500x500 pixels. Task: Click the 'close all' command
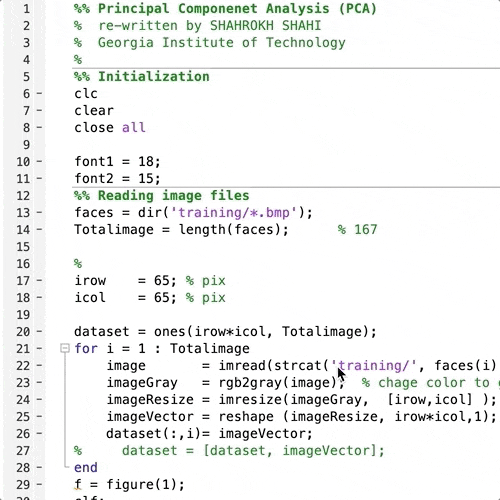click(x=110, y=128)
